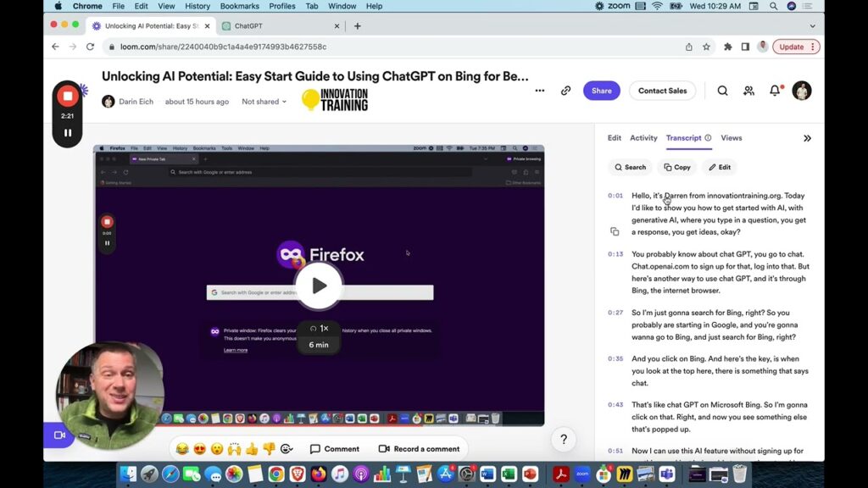
Task: Collapse the sidebar with double chevron
Action: click(x=807, y=138)
